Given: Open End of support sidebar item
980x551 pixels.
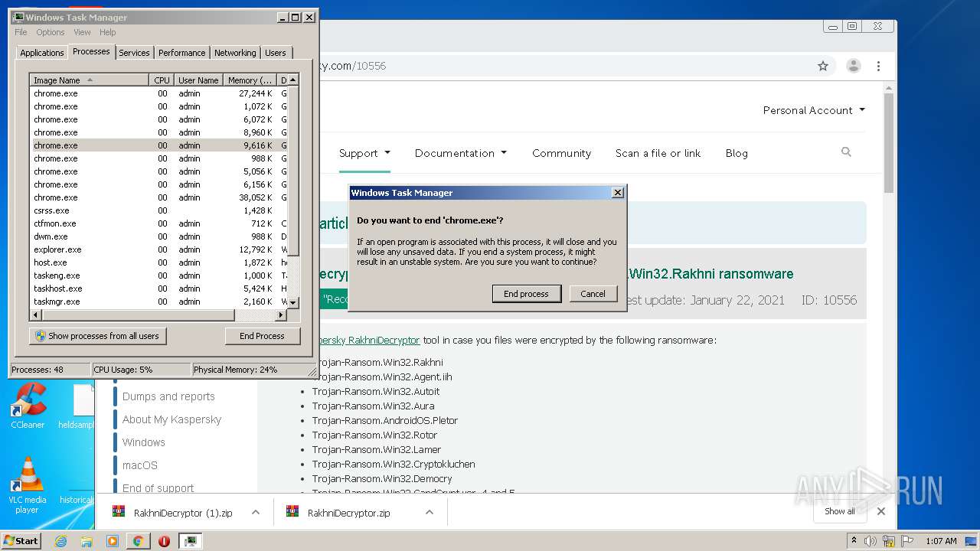Looking at the screenshot, I should click(x=158, y=488).
